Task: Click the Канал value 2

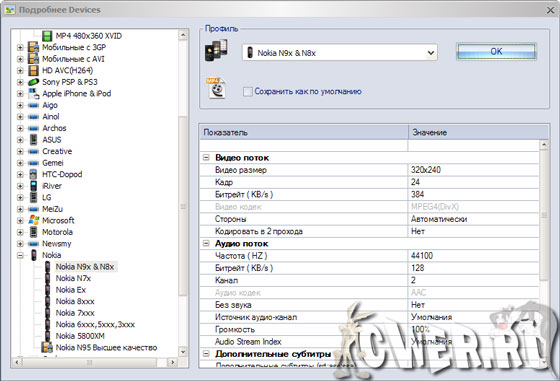Action: point(413,280)
